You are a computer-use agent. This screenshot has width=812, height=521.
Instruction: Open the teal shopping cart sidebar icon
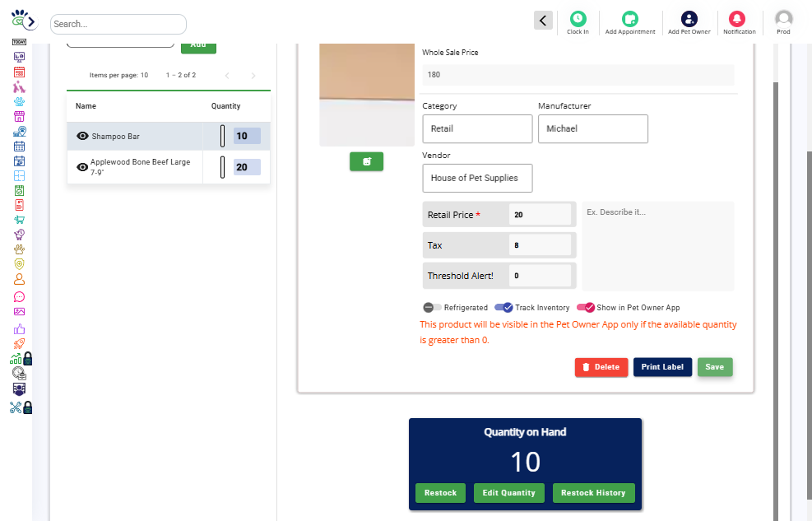pos(19,220)
